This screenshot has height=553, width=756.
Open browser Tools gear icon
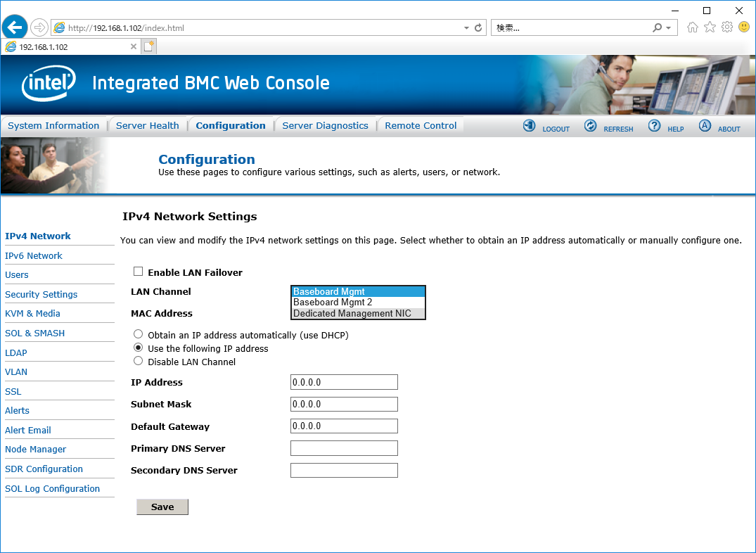pyautogui.click(x=727, y=27)
